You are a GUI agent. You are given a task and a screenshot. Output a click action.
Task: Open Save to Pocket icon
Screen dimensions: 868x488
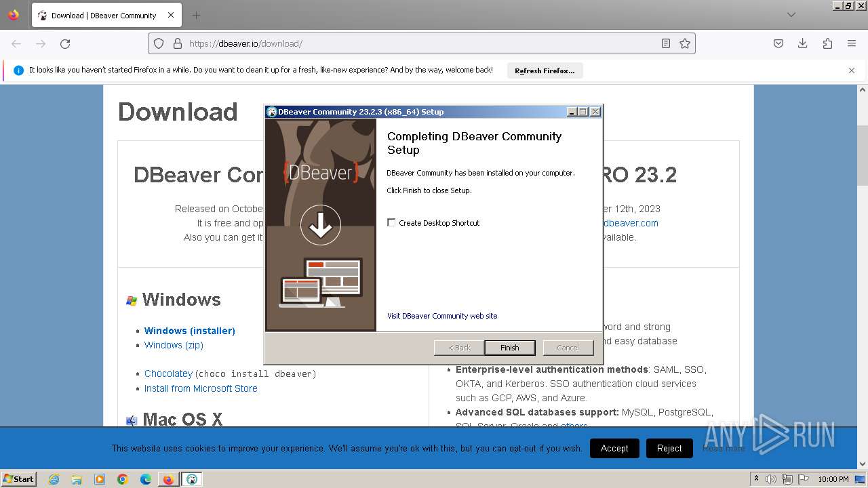[778, 43]
